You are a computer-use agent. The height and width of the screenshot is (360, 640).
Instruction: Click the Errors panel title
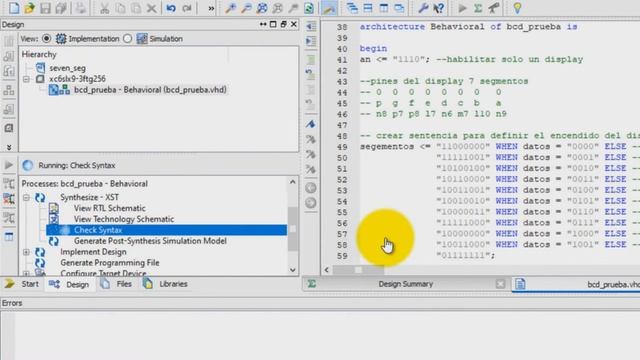(x=12, y=303)
